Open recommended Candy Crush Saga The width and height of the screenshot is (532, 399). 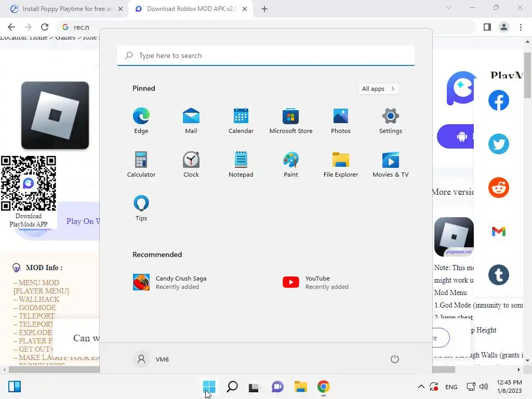[x=170, y=282]
